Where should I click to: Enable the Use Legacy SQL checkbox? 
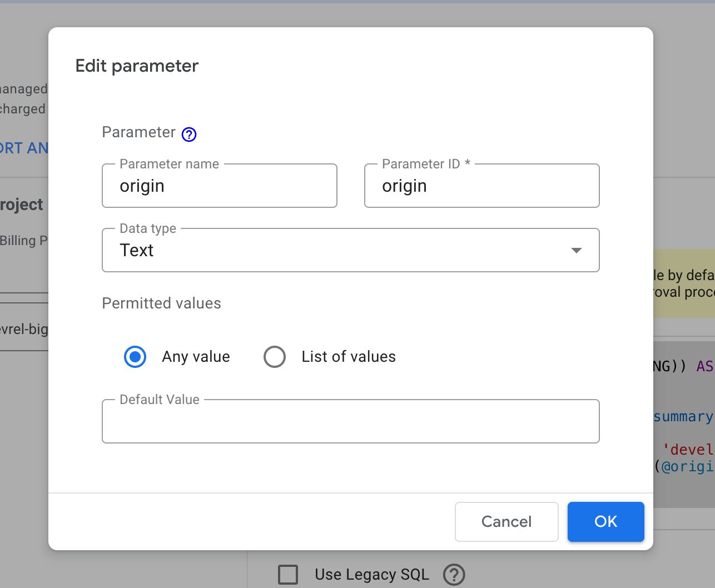(288, 575)
